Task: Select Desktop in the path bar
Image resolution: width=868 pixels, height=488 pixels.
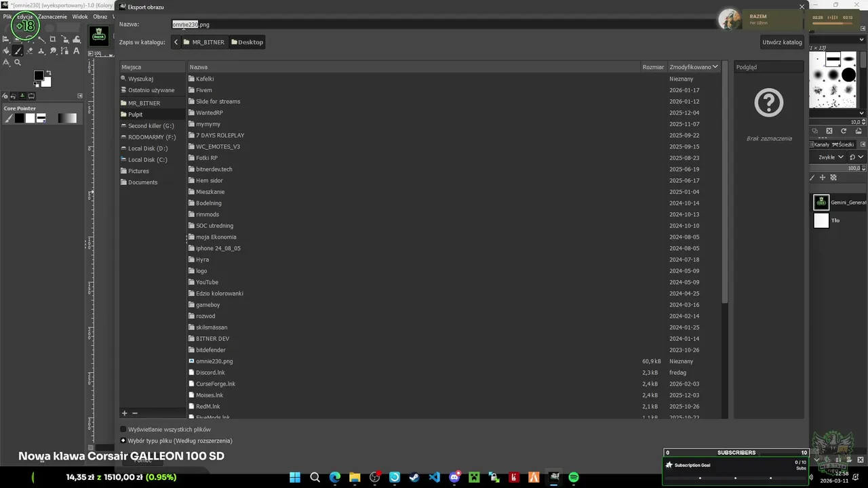Action: pos(247,42)
